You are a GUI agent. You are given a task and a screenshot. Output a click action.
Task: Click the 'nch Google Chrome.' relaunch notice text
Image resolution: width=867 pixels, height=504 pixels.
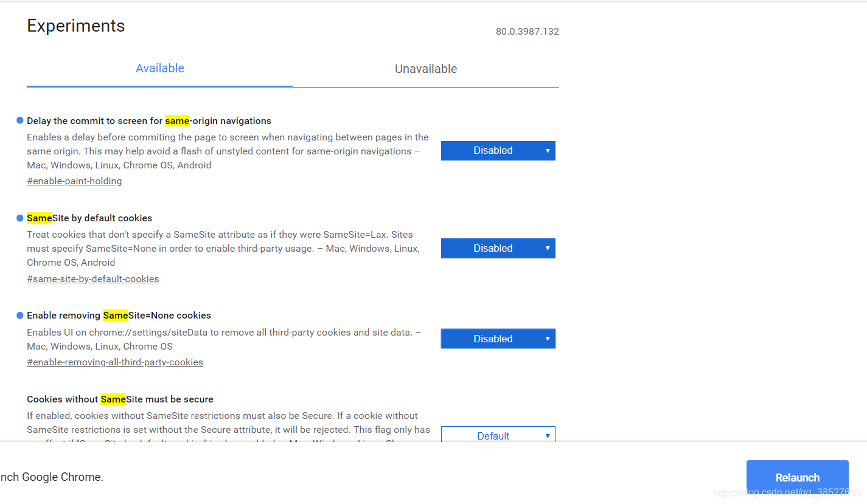(52, 477)
